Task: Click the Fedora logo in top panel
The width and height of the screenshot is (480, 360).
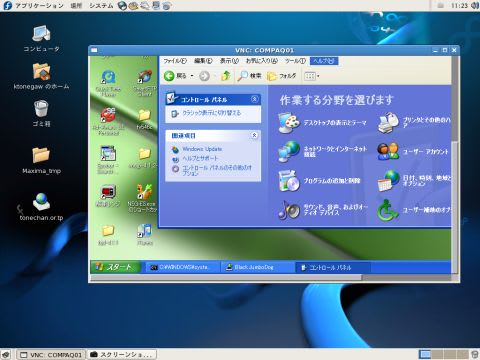Action: tap(7, 5)
